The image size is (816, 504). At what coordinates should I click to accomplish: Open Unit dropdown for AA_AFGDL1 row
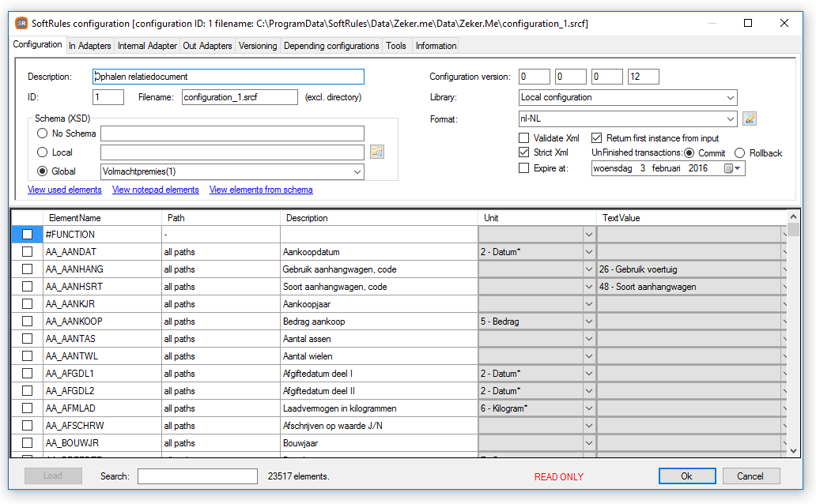tap(588, 374)
